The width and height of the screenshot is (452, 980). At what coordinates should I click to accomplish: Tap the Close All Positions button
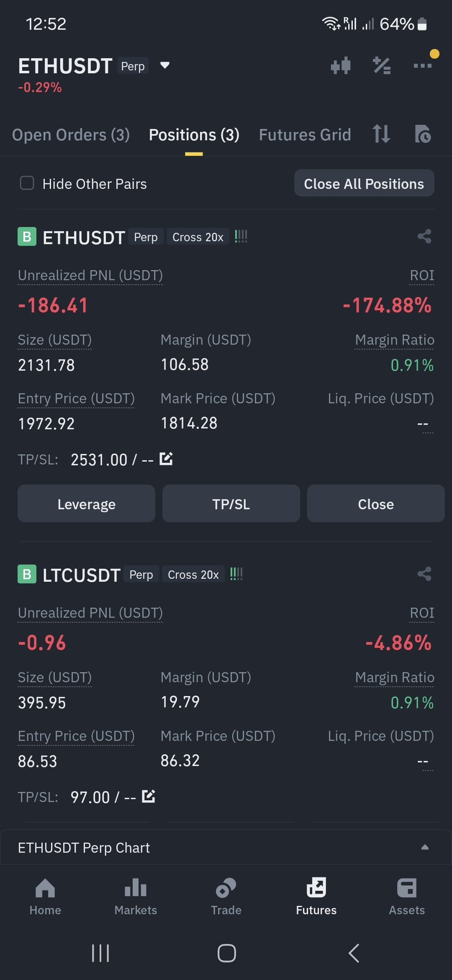[364, 183]
